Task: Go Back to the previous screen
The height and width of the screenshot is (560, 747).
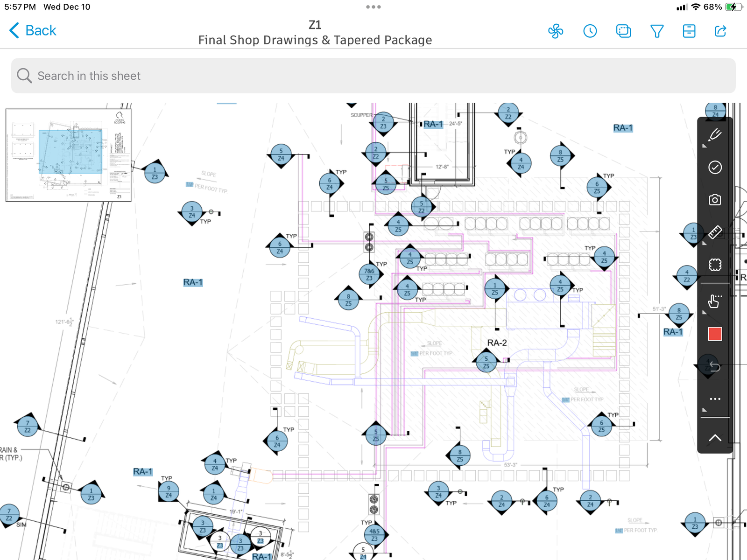Action: (33, 31)
